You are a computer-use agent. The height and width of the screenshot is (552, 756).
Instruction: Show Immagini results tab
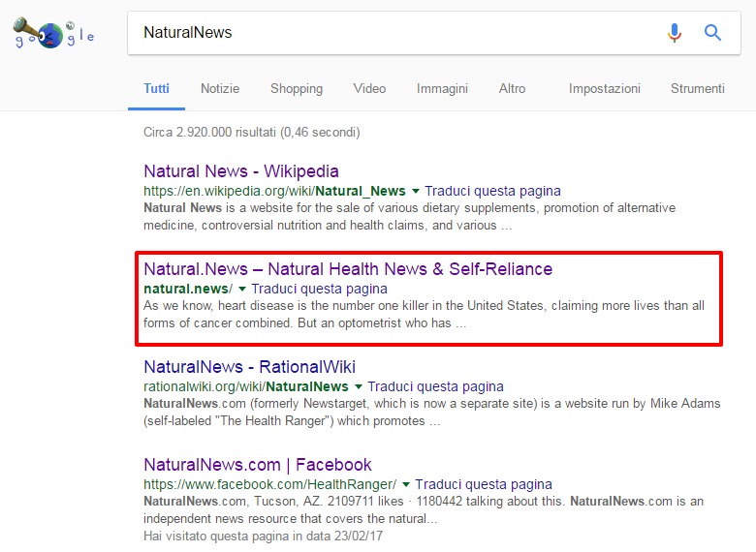coord(442,89)
